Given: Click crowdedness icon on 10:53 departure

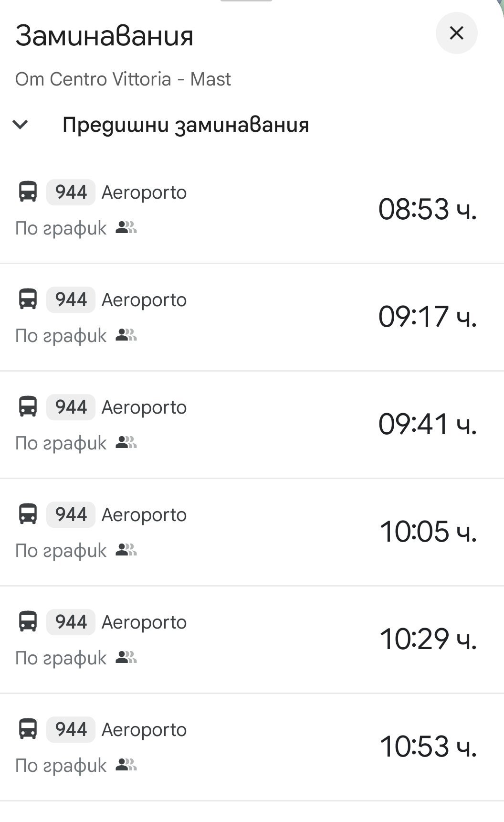Looking at the screenshot, I should coord(126,765).
